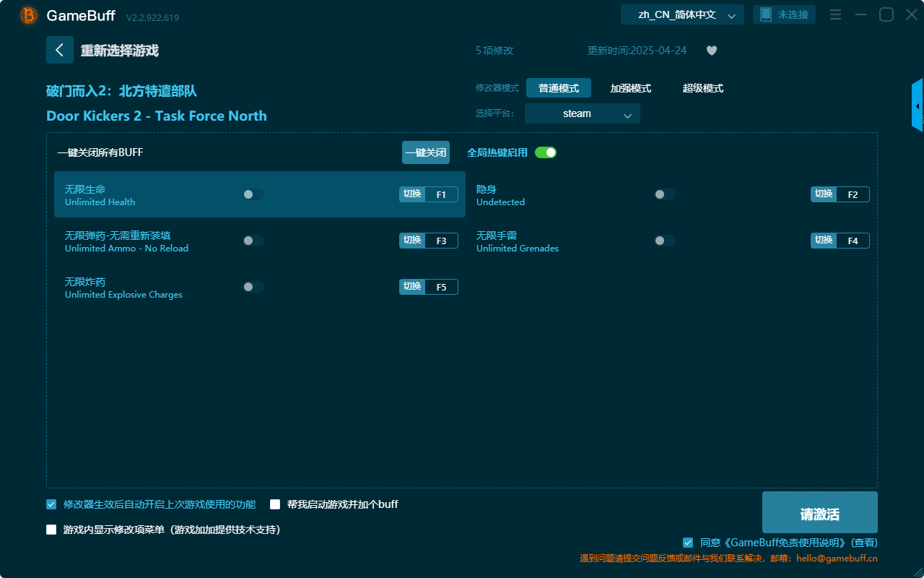
Task: Turn on the 隐身 Undetected toggle
Action: tap(665, 194)
